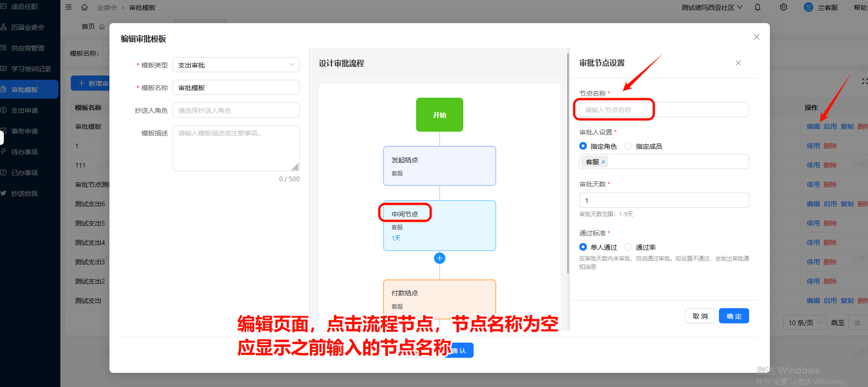868x387 pixels.
Task: Click the home icon in breadcrumb
Action: 84,7
